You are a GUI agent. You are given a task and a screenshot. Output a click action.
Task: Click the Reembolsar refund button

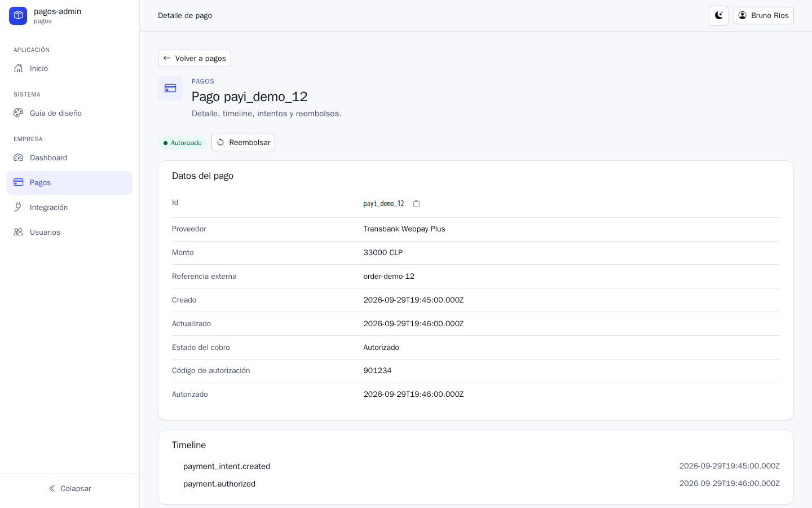[243, 142]
